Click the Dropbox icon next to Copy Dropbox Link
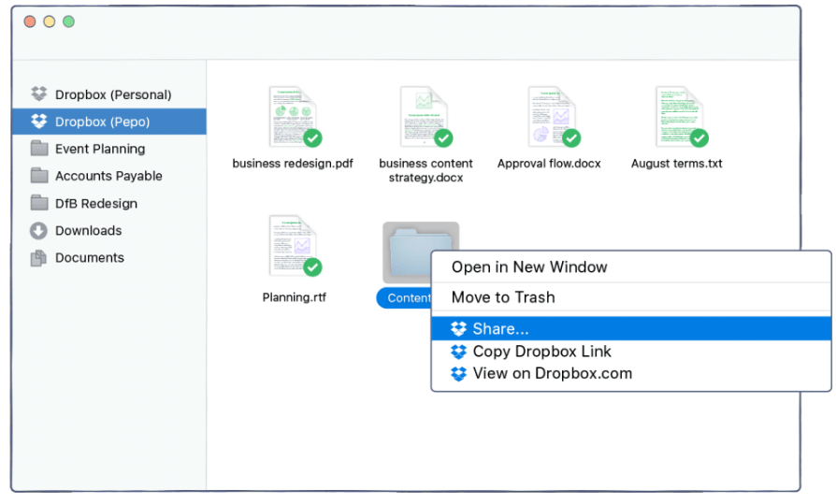 coord(458,352)
